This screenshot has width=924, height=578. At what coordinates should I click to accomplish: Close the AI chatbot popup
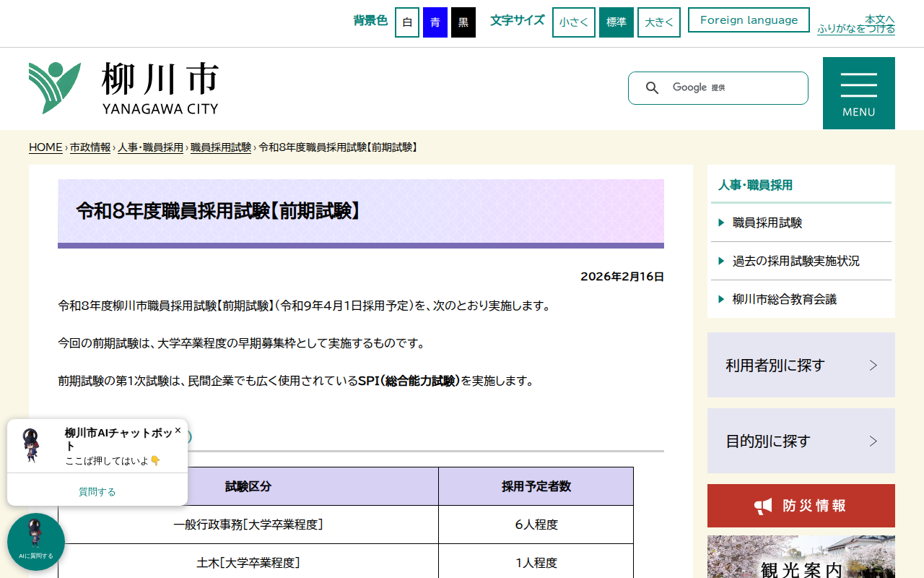pos(178,430)
